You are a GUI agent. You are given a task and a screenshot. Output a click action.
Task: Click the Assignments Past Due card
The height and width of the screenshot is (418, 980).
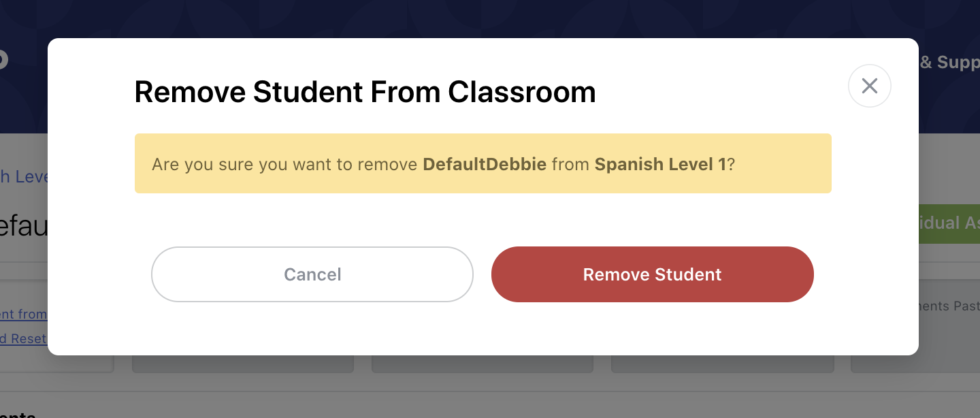953,306
